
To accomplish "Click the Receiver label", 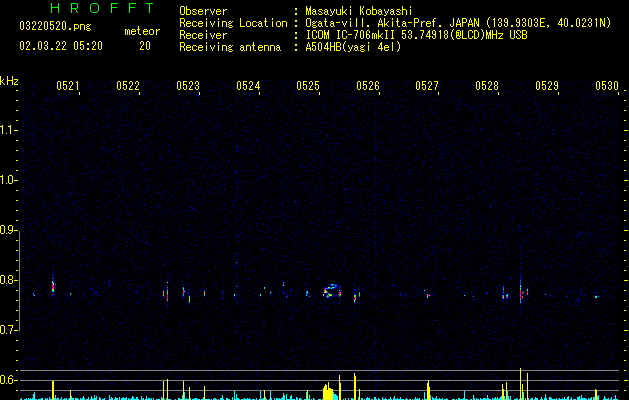I will click(203, 35).
